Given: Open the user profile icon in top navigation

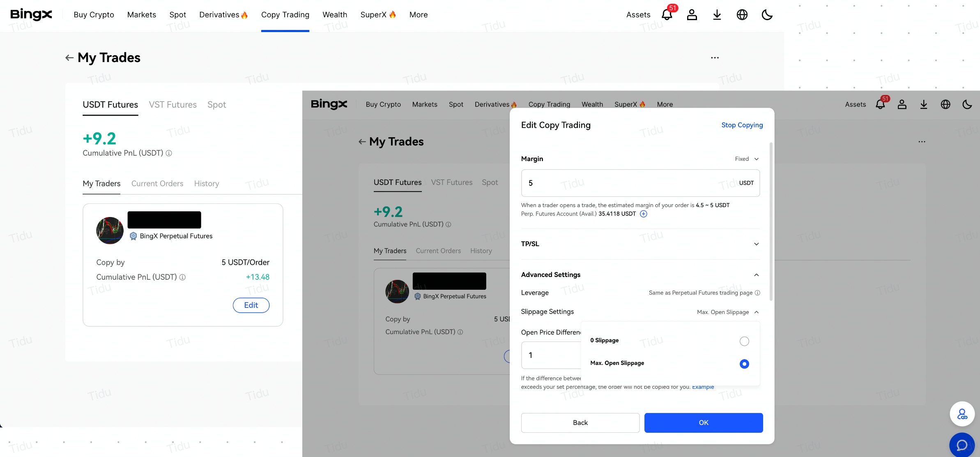Looking at the screenshot, I should click(692, 15).
